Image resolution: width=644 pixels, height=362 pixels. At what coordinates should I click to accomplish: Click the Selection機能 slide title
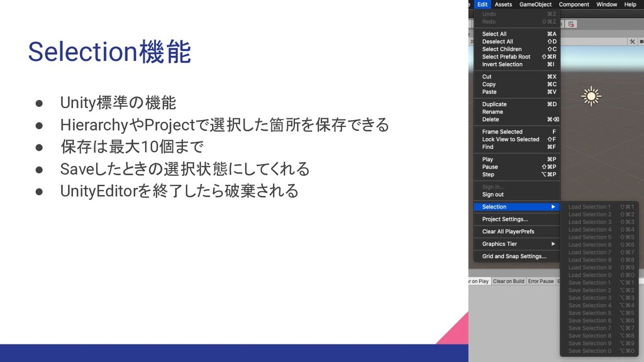[109, 52]
